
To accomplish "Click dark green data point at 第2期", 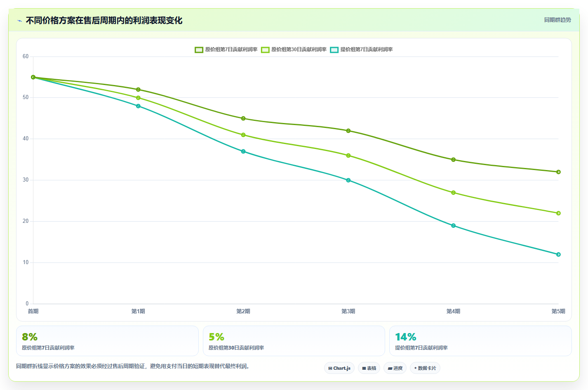I will (x=243, y=118).
